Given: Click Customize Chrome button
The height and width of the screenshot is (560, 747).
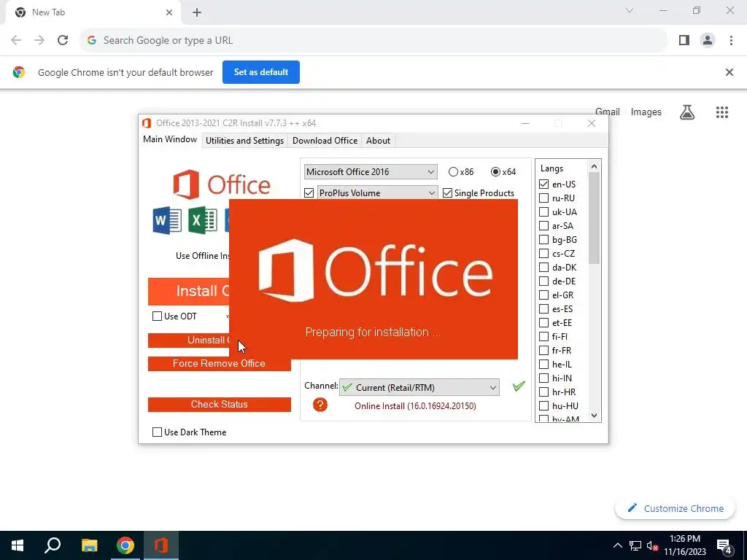Looking at the screenshot, I should (675, 508).
